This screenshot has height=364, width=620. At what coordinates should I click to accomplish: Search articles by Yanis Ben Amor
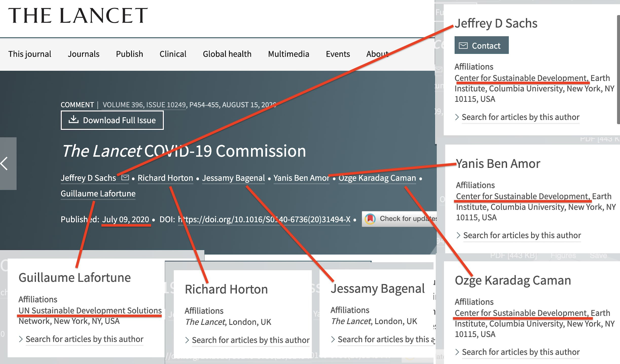(522, 235)
